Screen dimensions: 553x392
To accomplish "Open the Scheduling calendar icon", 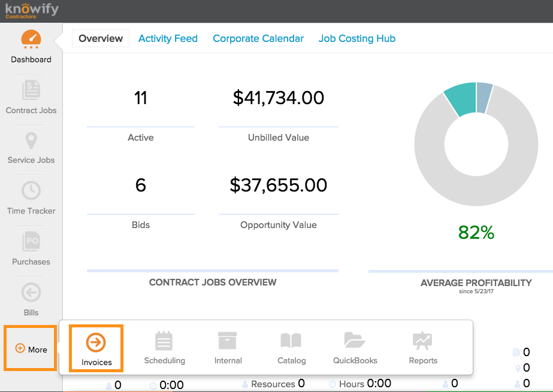I will coord(164,341).
